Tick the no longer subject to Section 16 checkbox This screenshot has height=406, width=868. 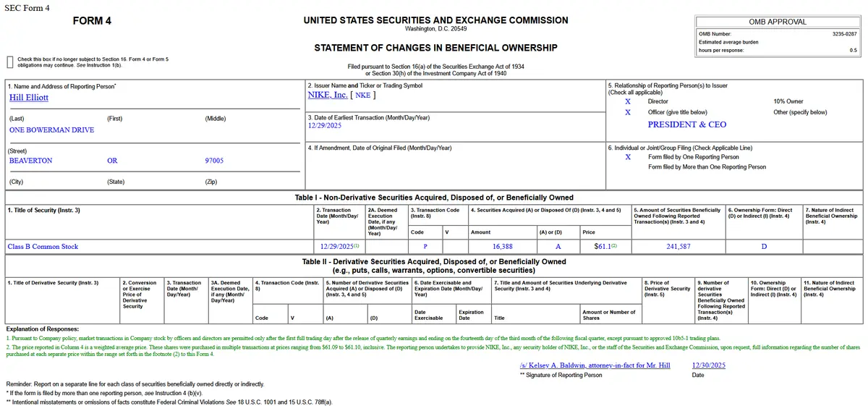pos(9,62)
